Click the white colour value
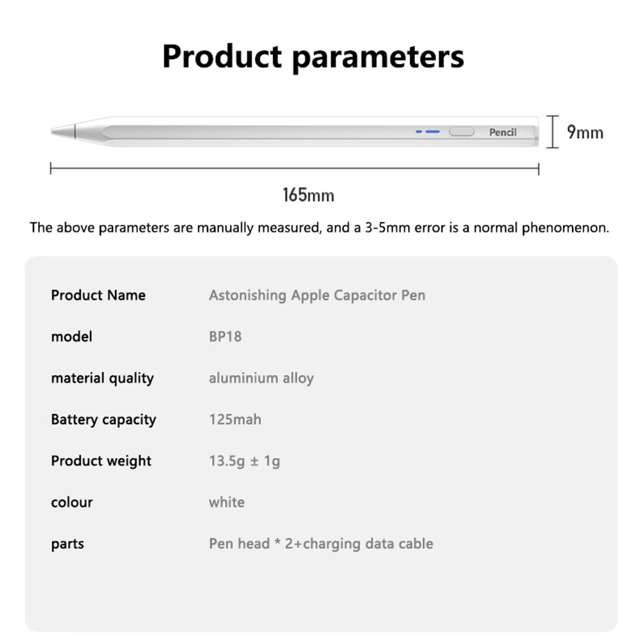Screen dimensions: 644x644 pos(227,502)
